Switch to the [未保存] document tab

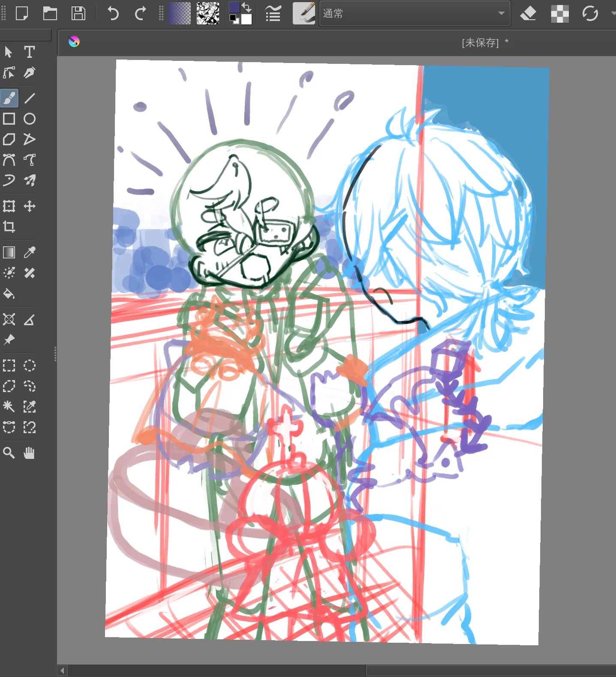coord(485,42)
